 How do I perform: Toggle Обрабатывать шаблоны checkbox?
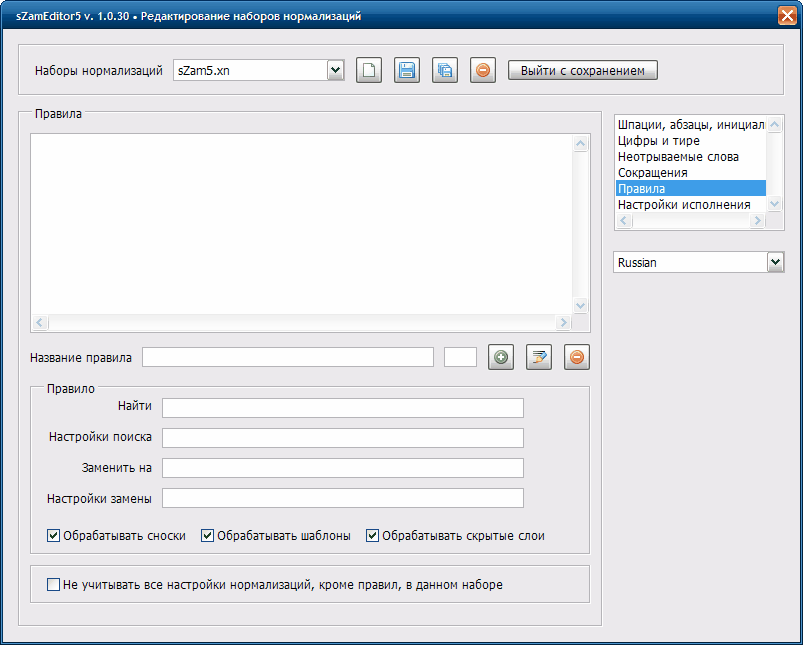[207, 536]
